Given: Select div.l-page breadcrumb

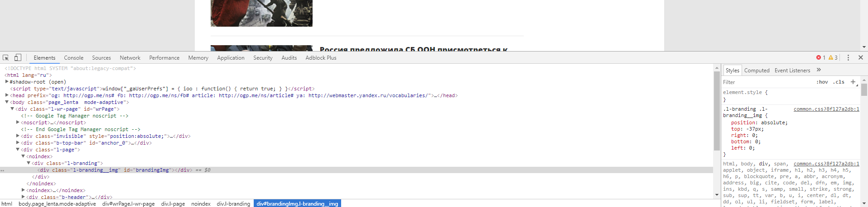Looking at the screenshot, I should coord(173,204).
